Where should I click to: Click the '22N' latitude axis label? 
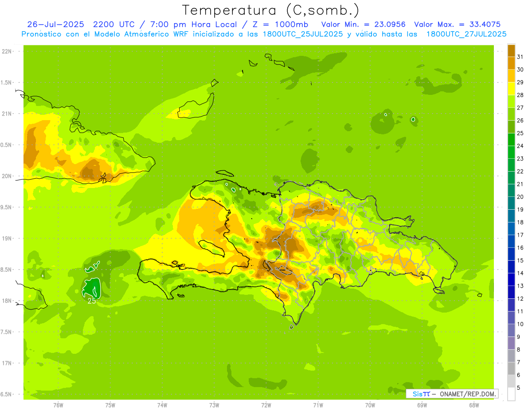pyautogui.click(x=7, y=51)
